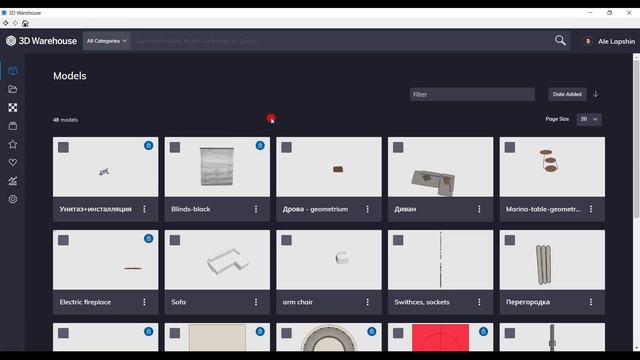Click into the main search field
The width and height of the screenshot is (640, 360).
click(341, 41)
